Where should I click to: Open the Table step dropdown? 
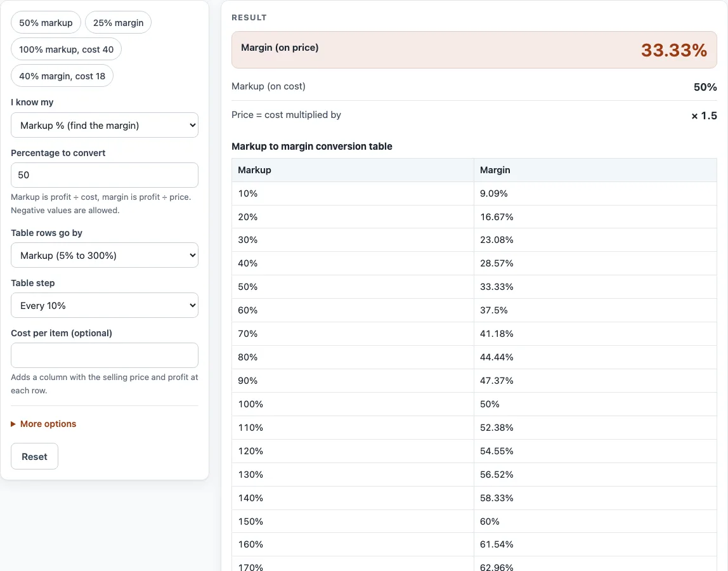click(105, 306)
